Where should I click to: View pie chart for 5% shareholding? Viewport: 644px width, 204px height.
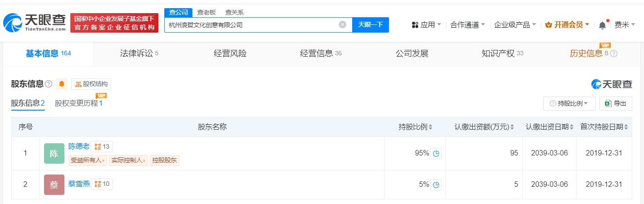pyautogui.click(x=436, y=185)
